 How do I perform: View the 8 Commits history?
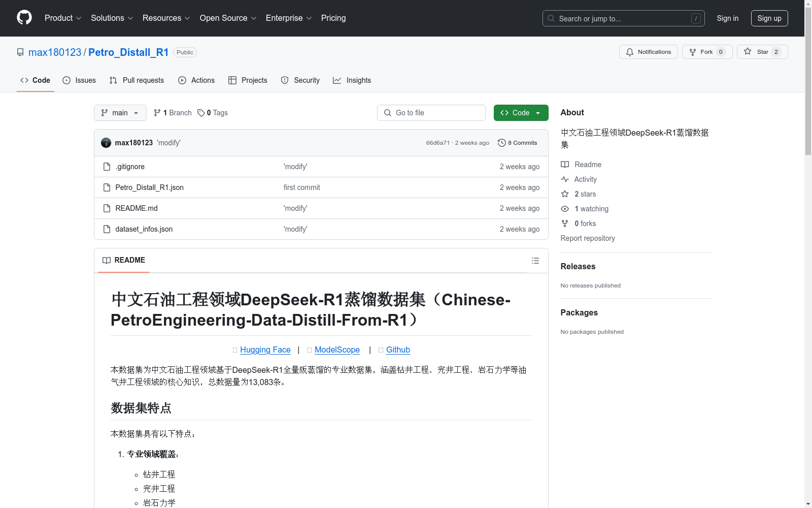click(x=518, y=143)
